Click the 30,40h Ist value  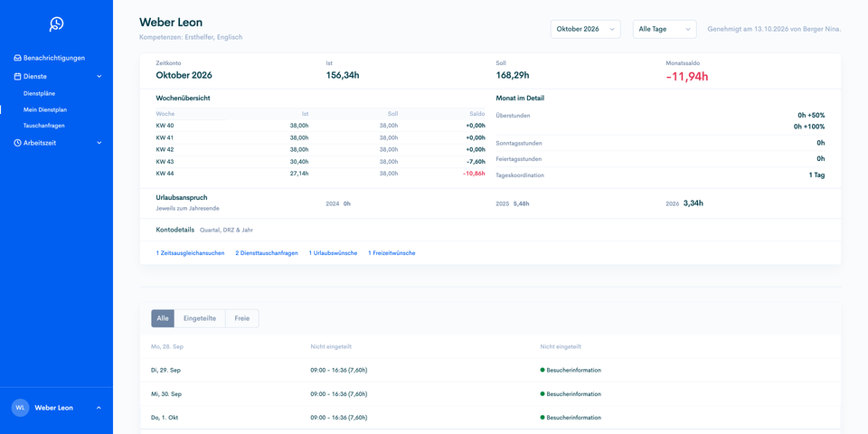coord(299,162)
